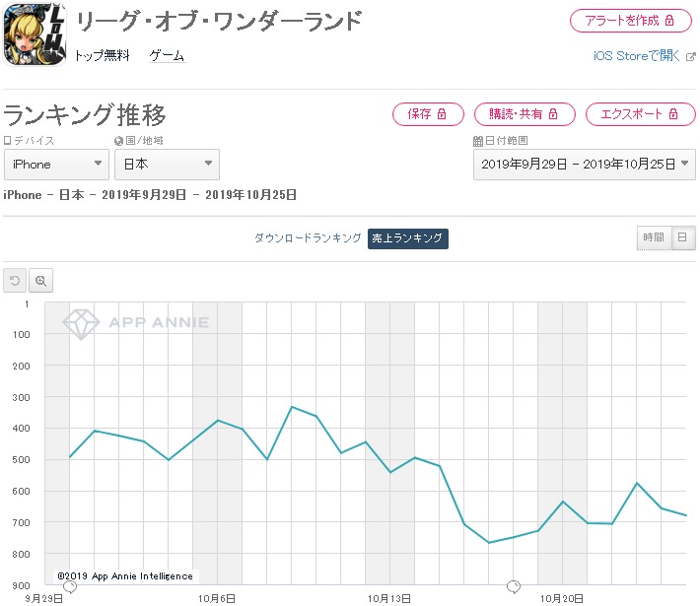Click the event bubble marker near 10月18日

click(x=514, y=586)
